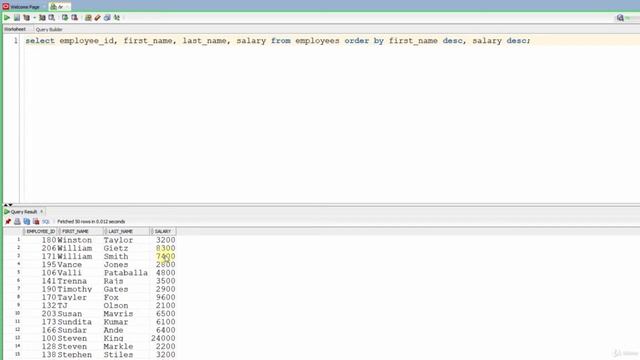Select last name cell 'Pataballa'
The image size is (640, 360).
tap(126, 273)
